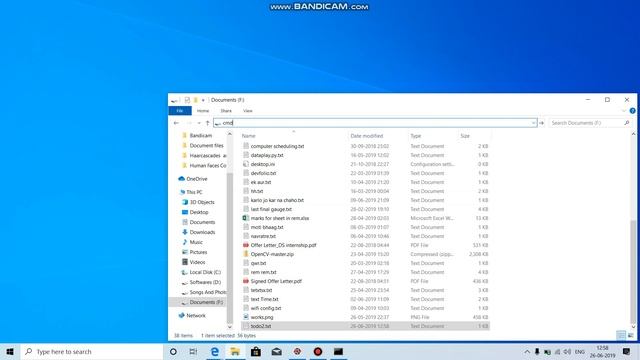The image size is (640, 360).
Task: Switch to Large icons view layout icon
Action: pyautogui.click(x=630, y=336)
